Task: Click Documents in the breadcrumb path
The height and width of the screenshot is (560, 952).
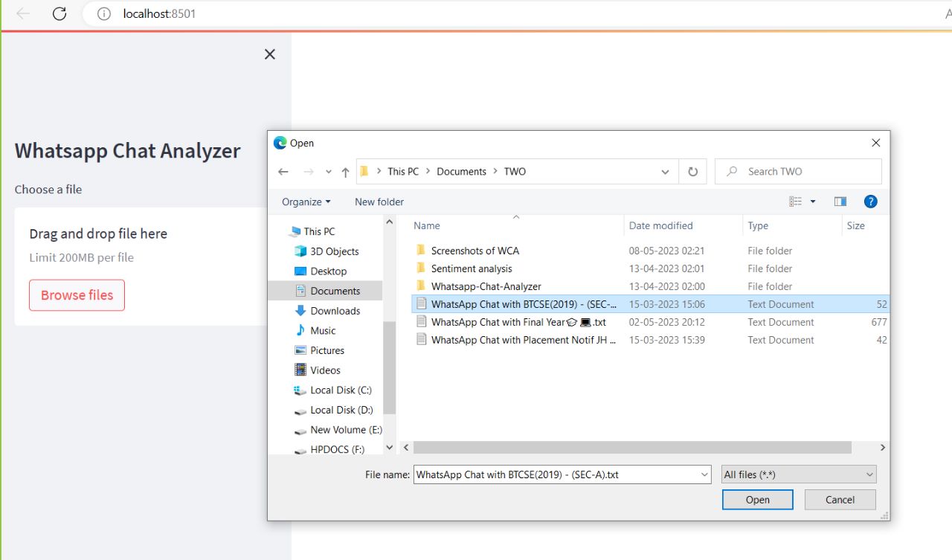Action: point(461,171)
